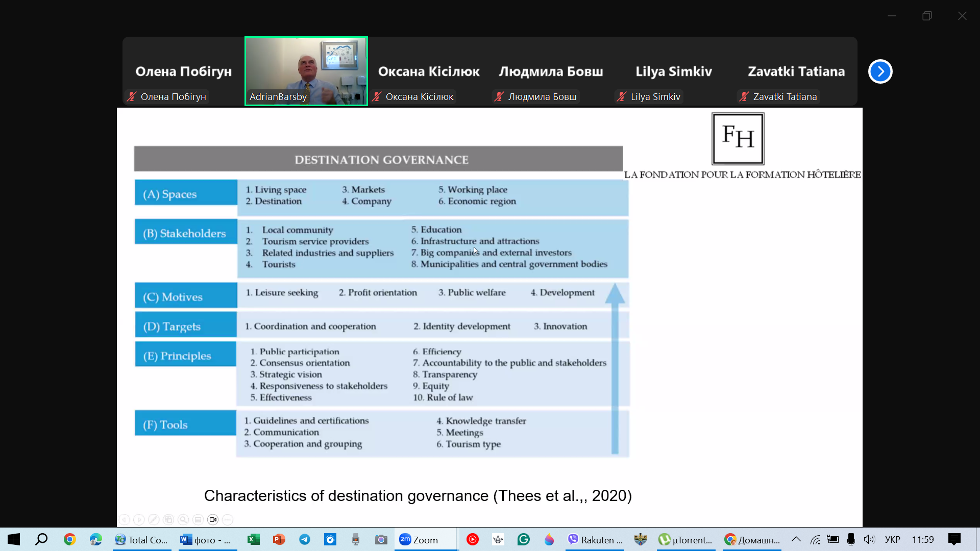
Task: Select Zavatki Tatiana participant tile
Action: [796, 71]
